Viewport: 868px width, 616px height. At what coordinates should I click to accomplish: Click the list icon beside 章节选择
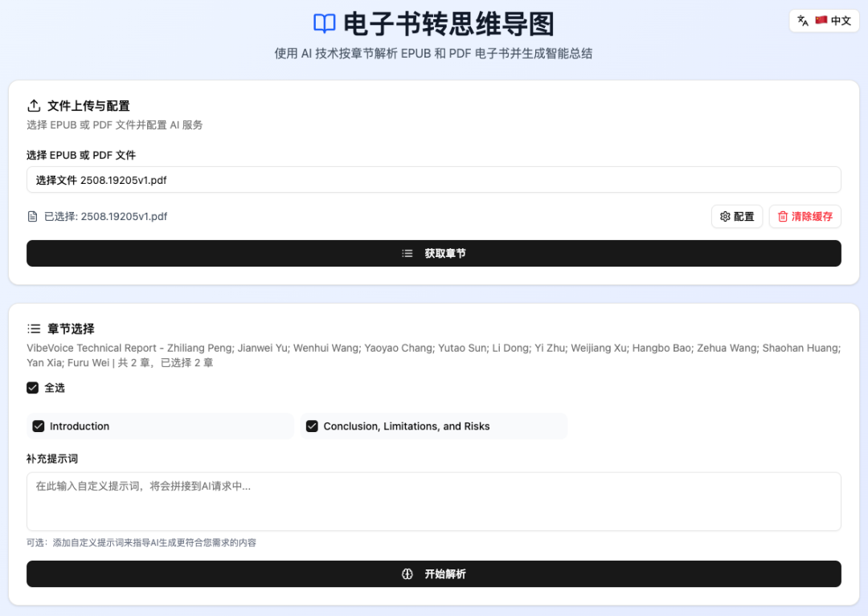(34, 328)
